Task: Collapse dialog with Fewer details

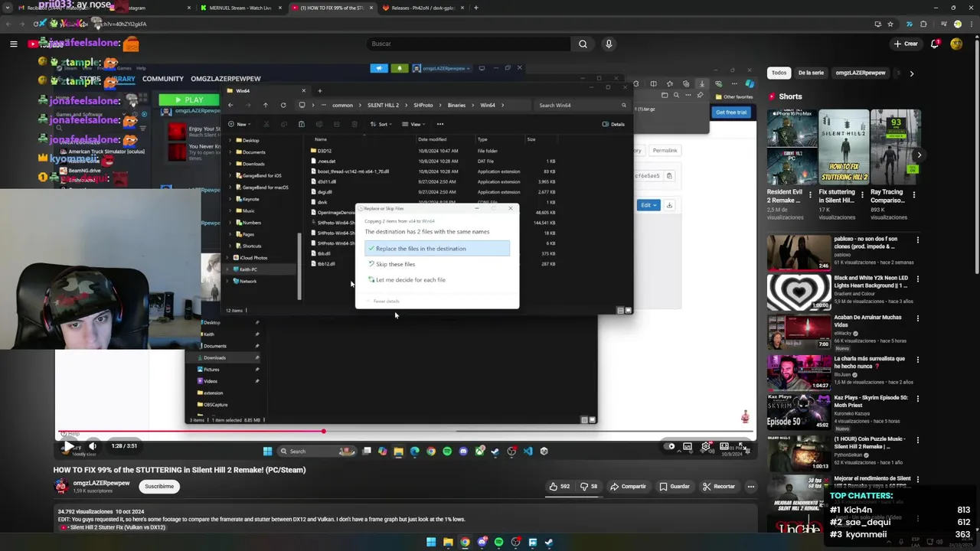Action: pos(384,301)
